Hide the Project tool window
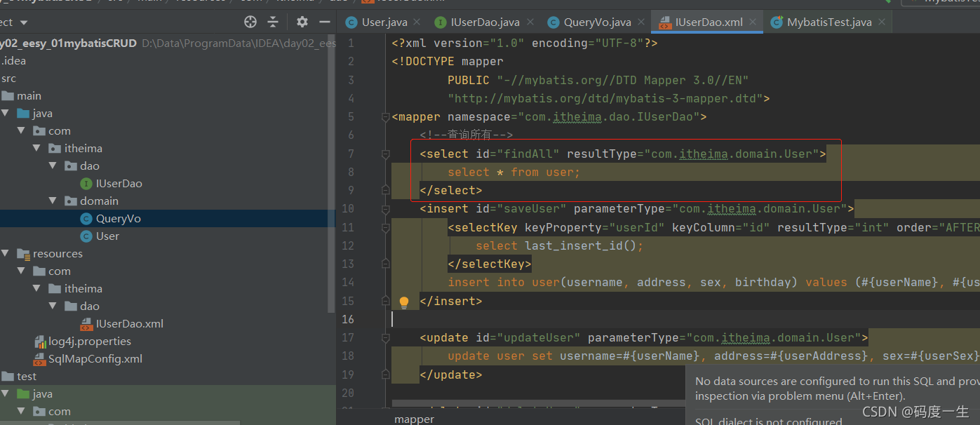Viewport: 980px width, 425px height. 325,22
